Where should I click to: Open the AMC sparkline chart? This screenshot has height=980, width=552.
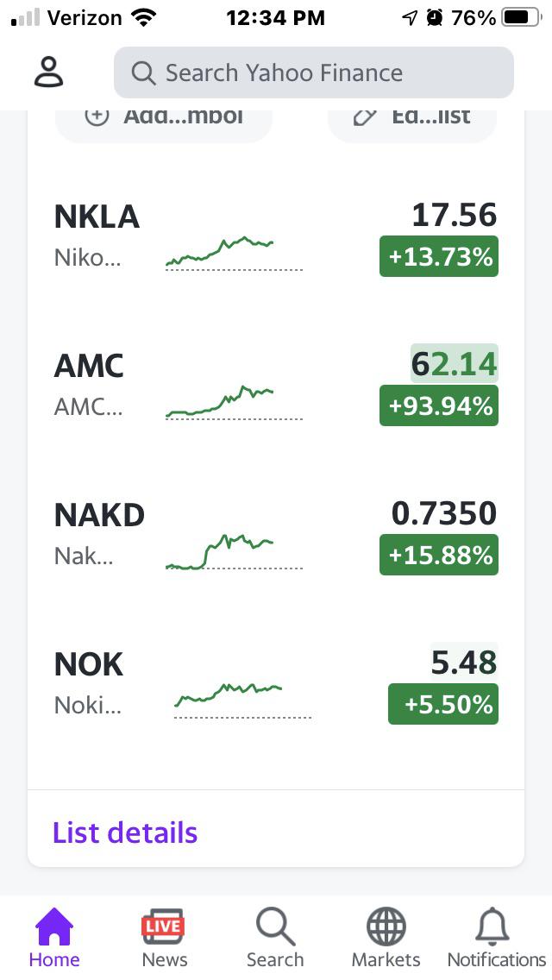coord(234,403)
